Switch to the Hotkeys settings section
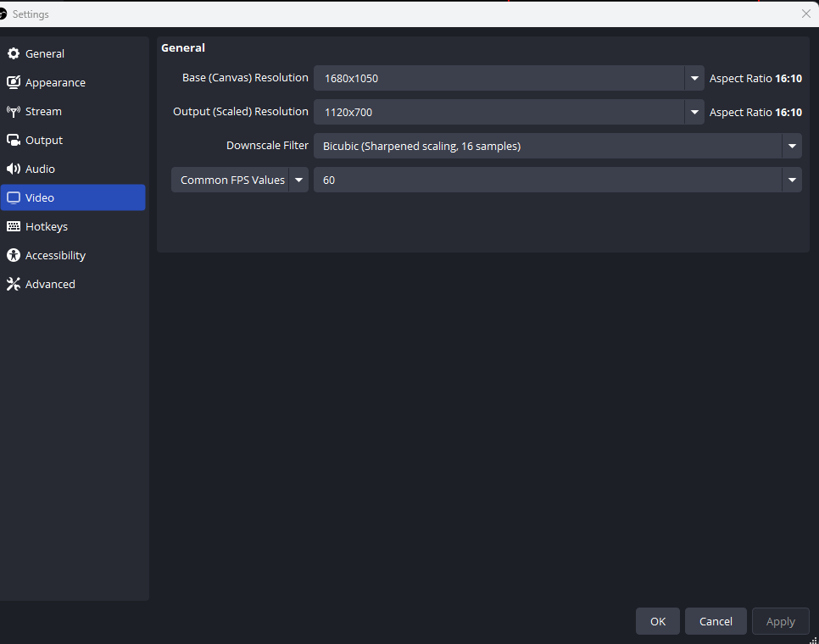 click(x=47, y=227)
